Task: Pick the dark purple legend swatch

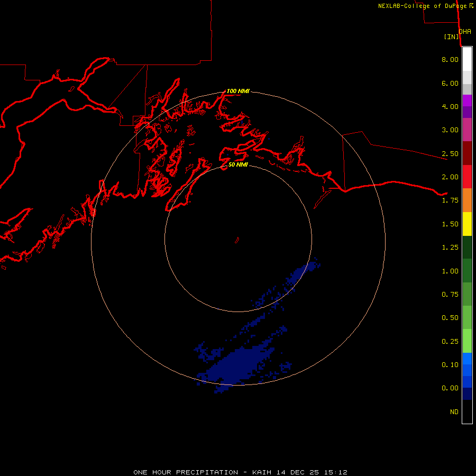Action: [467, 112]
